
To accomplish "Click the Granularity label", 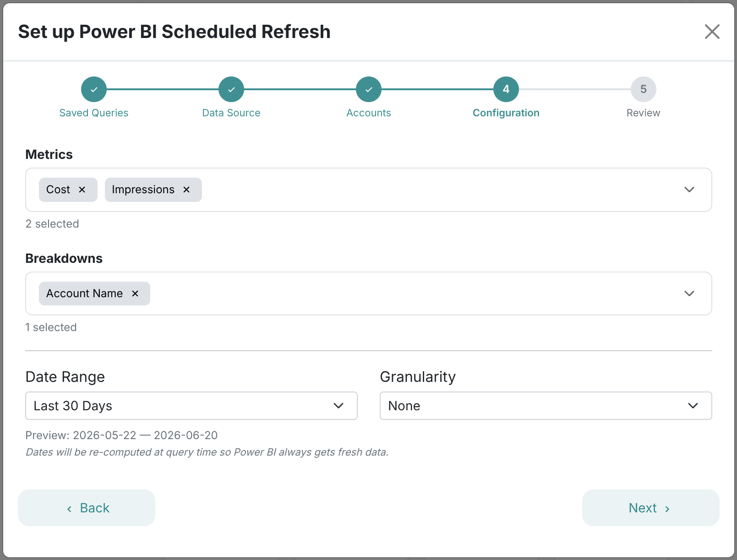I will [418, 377].
